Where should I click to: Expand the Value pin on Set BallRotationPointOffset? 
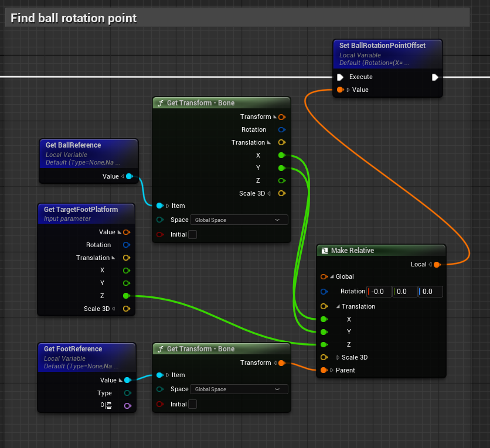click(348, 90)
